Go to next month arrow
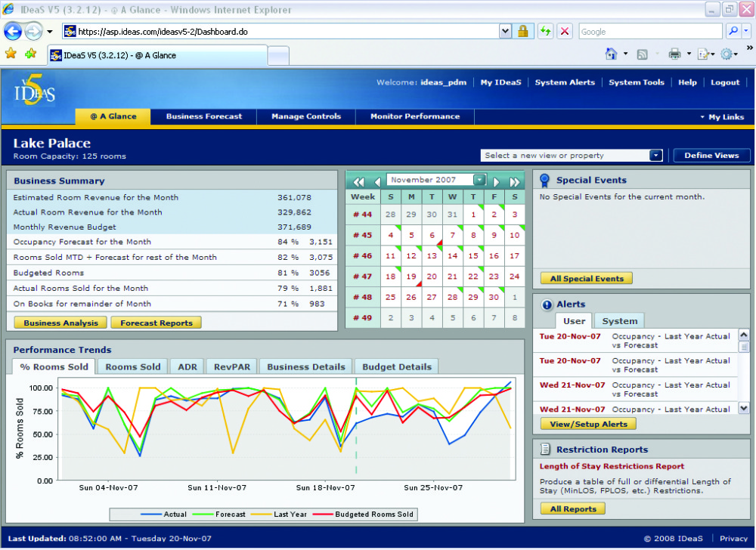Image resolution: width=756 pixels, height=550 pixels. 496,181
